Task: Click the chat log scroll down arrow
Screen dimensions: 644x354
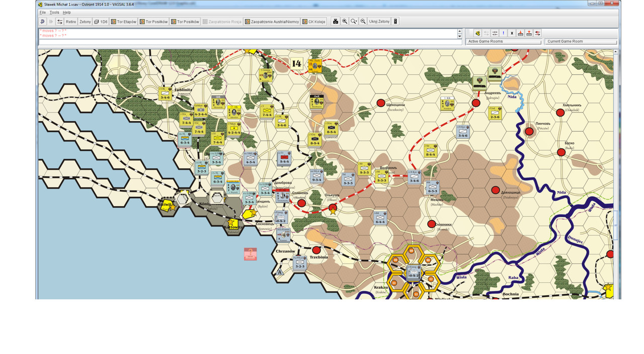Action: (x=459, y=36)
